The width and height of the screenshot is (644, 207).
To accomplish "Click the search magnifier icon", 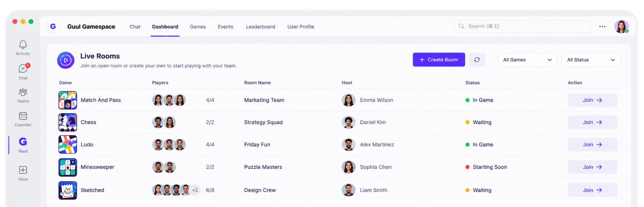I will click(x=461, y=26).
